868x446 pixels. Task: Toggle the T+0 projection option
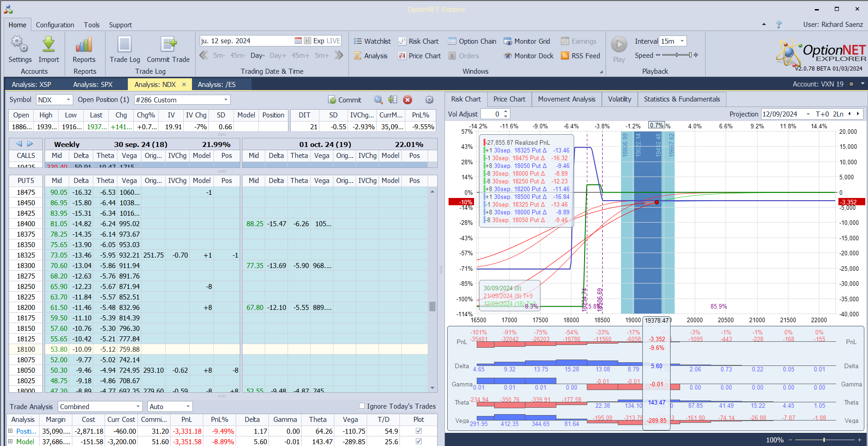pos(823,114)
